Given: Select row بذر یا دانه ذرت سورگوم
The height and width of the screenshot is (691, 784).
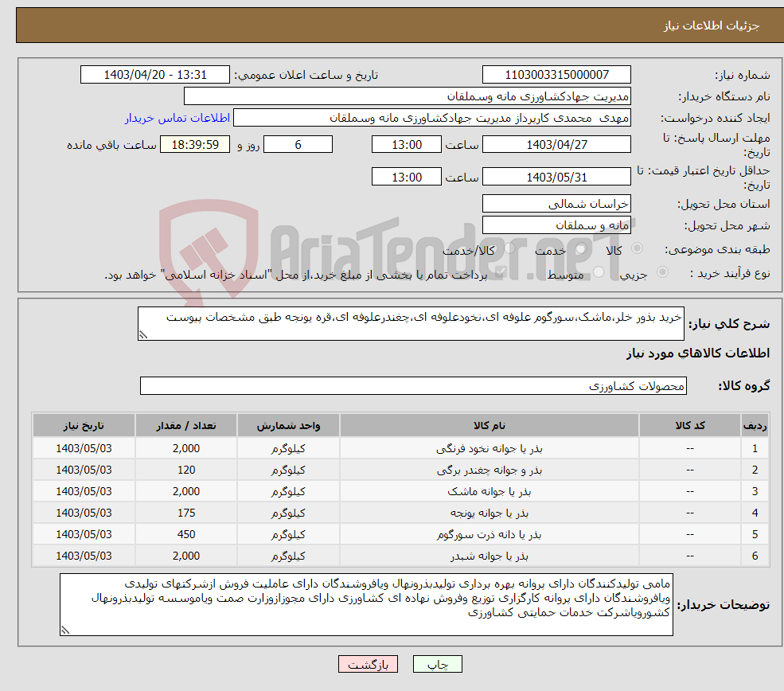Looking at the screenshot, I should click(x=401, y=534).
